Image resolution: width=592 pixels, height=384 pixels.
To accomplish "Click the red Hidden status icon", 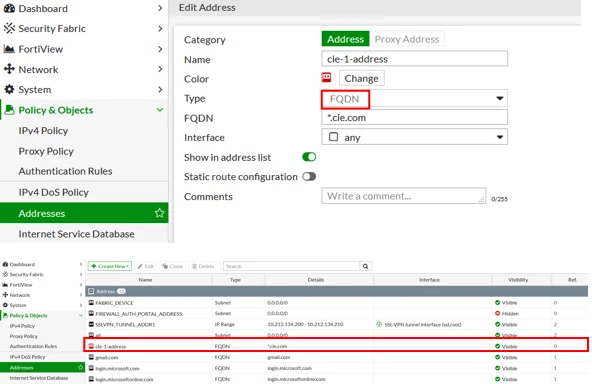I will tap(497, 313).
